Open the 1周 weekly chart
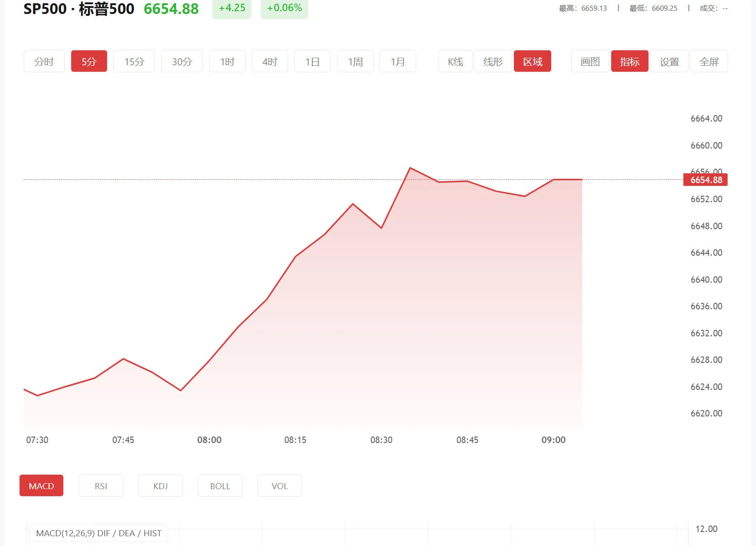Image resolution: width=756 pixels, height=546 pixels. point(355,61)
